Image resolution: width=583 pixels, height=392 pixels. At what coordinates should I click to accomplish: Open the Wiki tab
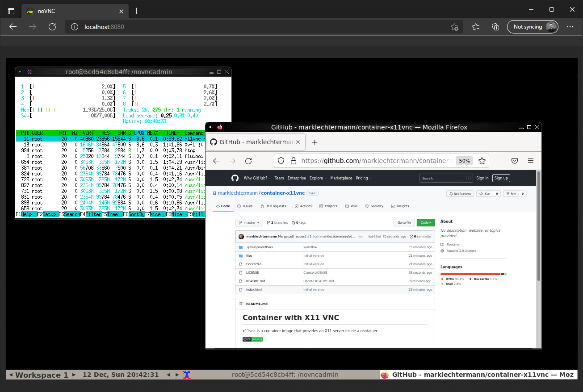pyautogui.click(x=351, y=206)
